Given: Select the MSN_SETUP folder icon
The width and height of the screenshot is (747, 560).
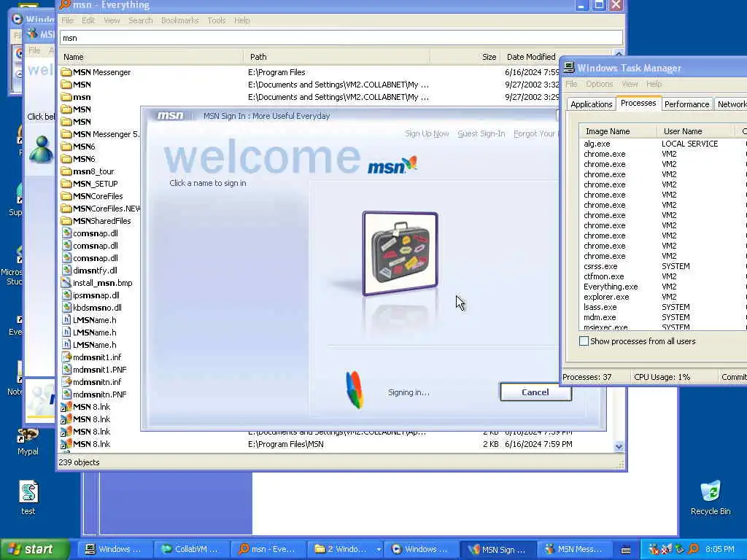Looking at the screenshot, I should tap(66, 184).
